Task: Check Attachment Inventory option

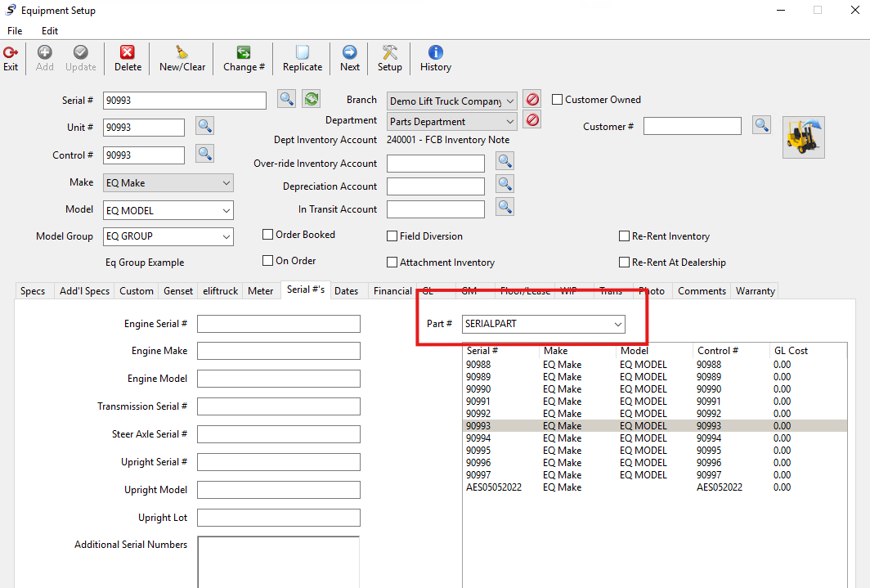Action: pos(392,263)
